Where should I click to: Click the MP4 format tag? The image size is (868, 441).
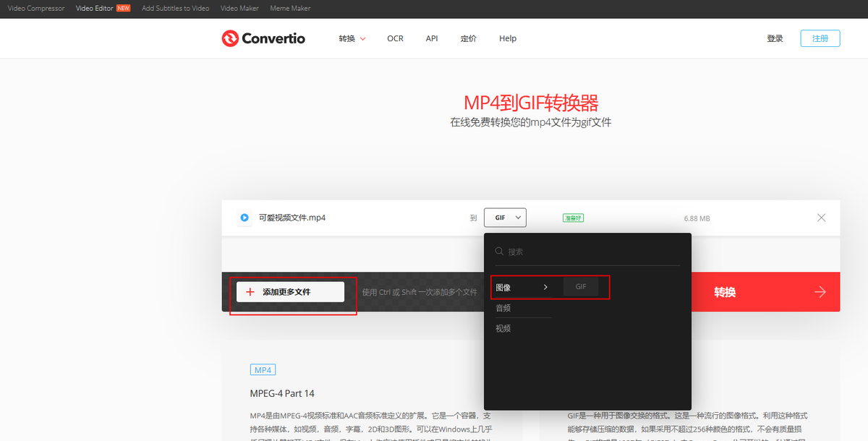click(263, 369)
